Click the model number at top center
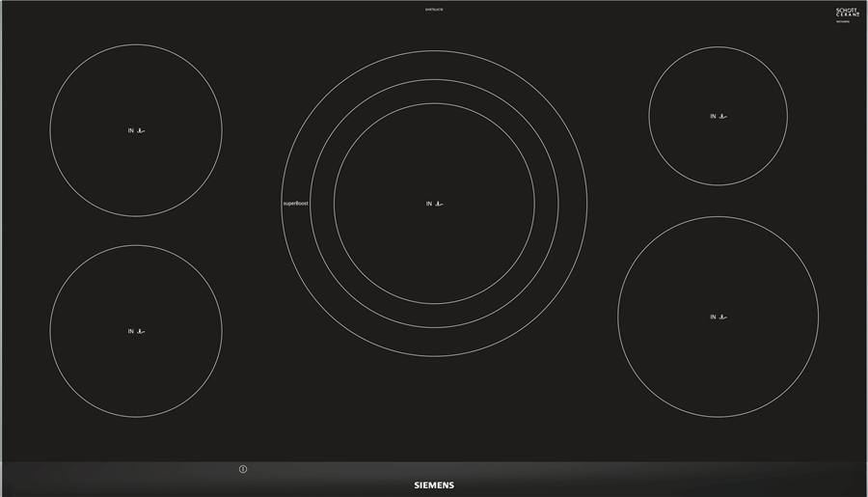This screenshot has width=868, height=497. (x=434, y=9)
